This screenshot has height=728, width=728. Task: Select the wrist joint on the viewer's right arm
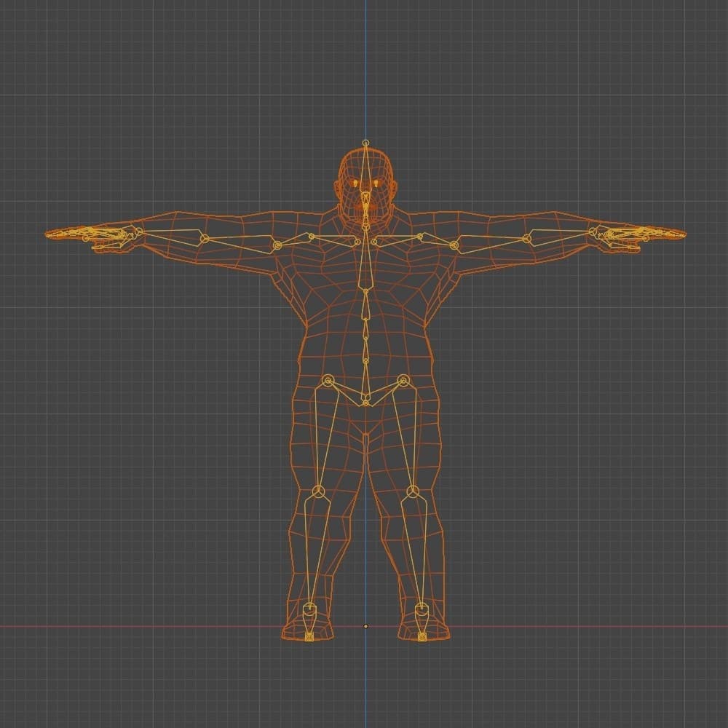pyautogui.click(x=593, y=231)
